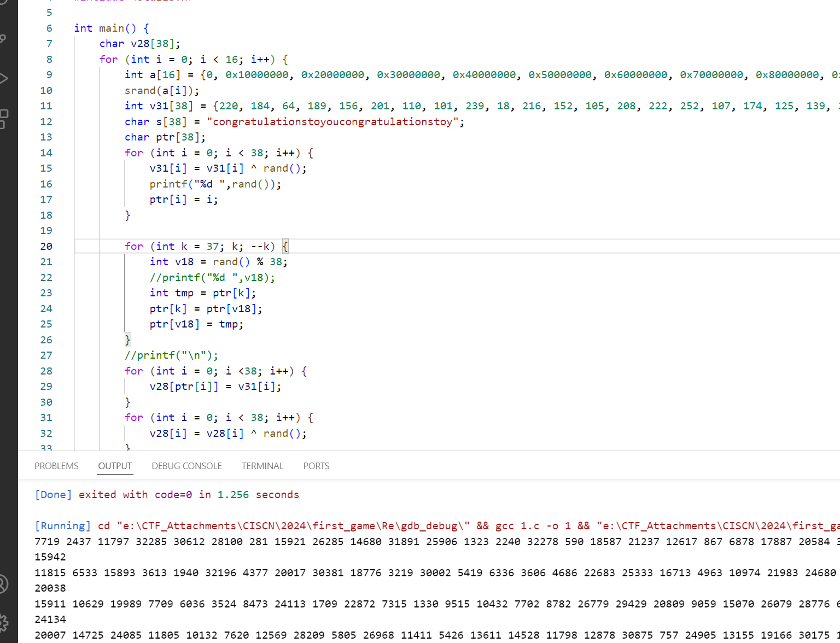
Task: Click the highlighted closing brace on line 26
Action: (x=127, y=340)
